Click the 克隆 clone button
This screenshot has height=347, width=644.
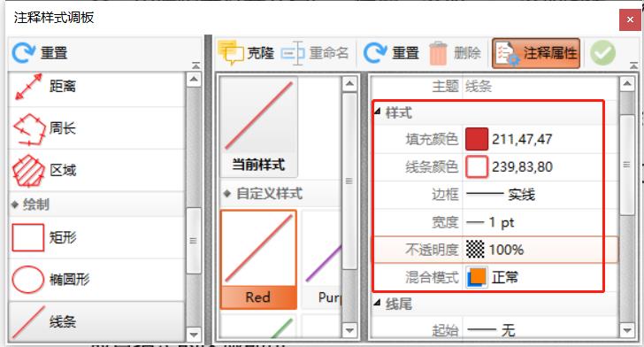[246, 52]
